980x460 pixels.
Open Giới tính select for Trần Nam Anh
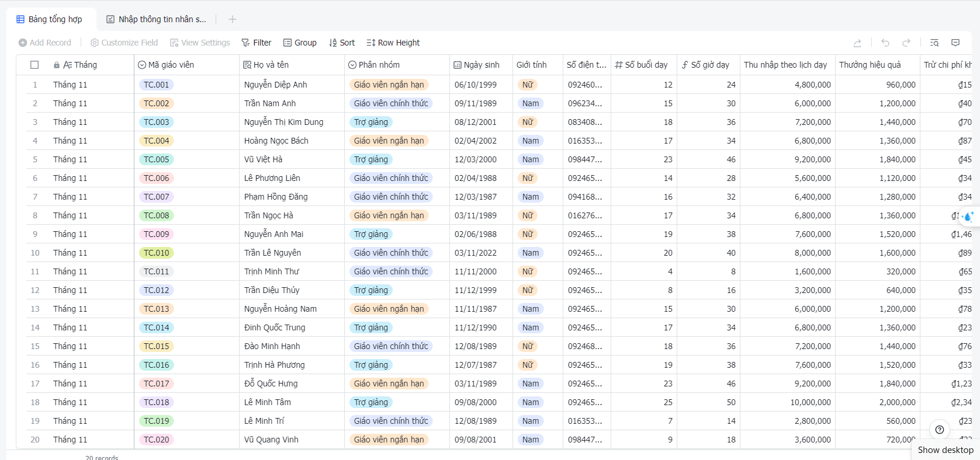(x=531, y=103)
